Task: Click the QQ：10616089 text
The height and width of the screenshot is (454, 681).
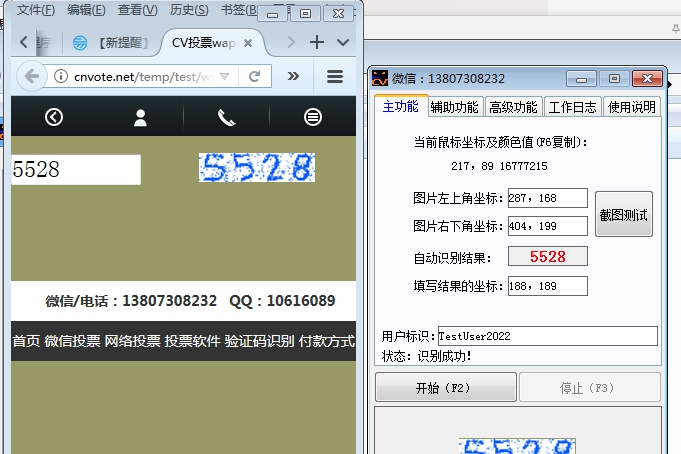Action: click(282, 301)
